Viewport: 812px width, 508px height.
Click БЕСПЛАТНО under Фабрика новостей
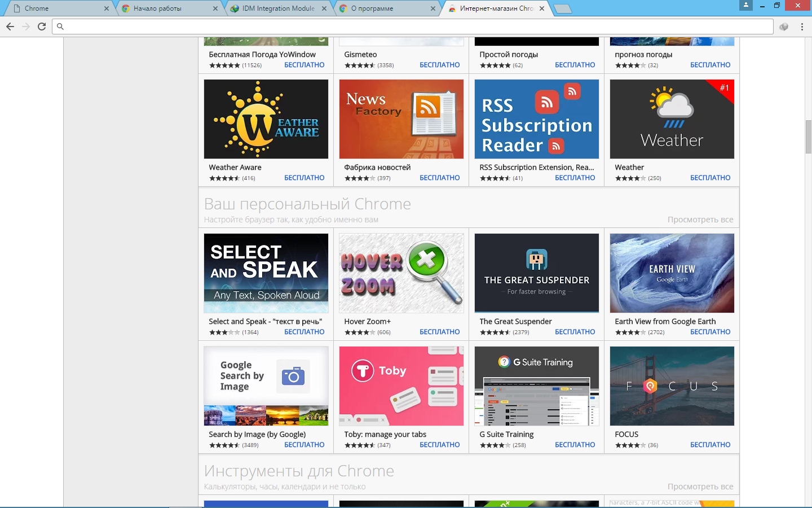click(x=440, y=178)
